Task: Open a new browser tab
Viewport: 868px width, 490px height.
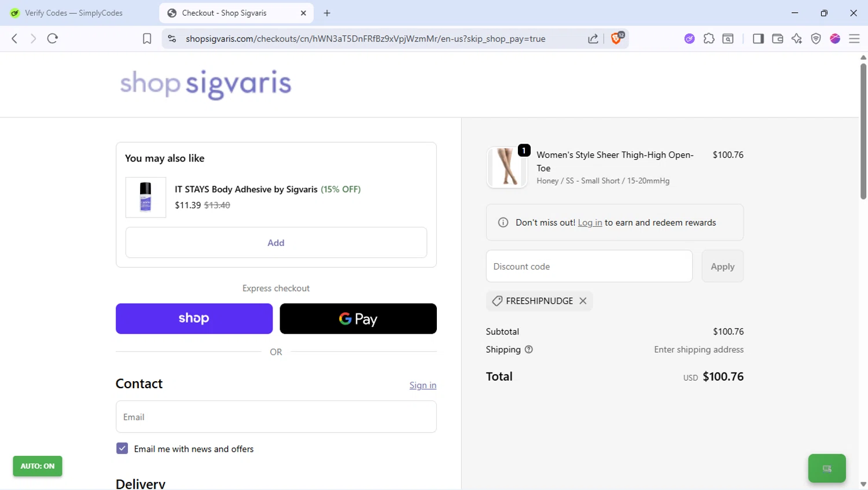Action: pos(327,13)
